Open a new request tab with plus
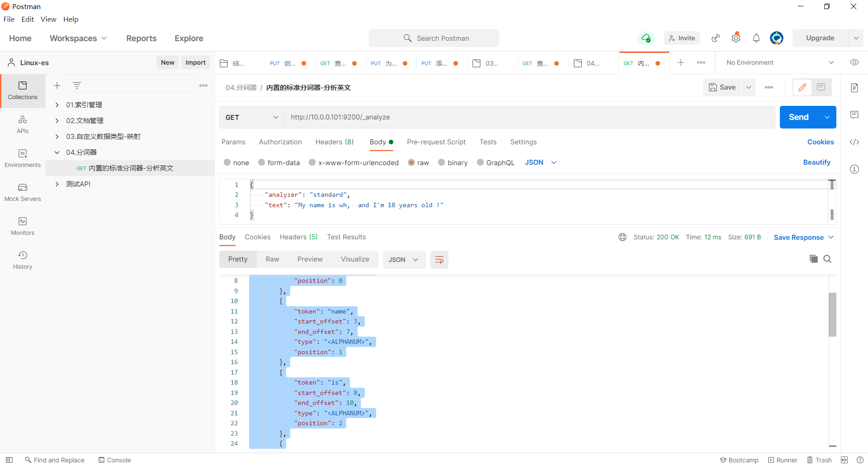 (x=681, y=62)
